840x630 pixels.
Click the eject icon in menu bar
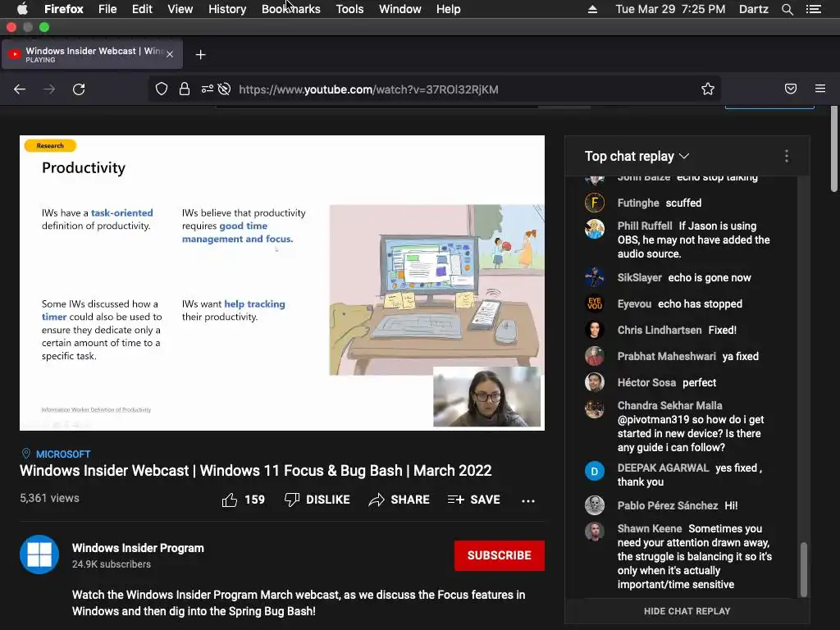(x=592, y=9)
